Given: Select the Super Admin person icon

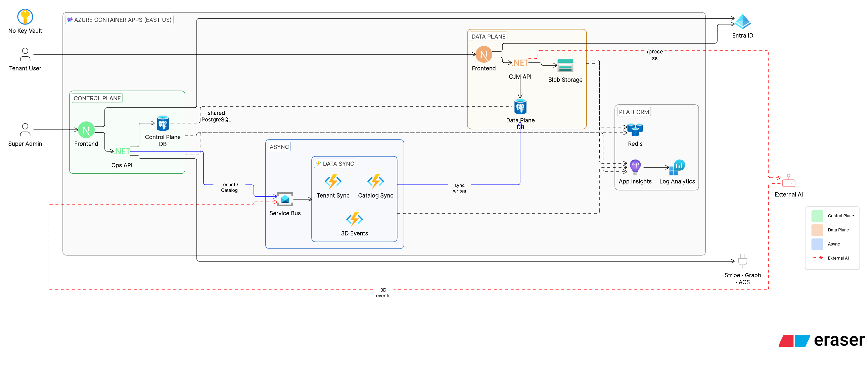Looking at the screenshot, I should point(25,129).
